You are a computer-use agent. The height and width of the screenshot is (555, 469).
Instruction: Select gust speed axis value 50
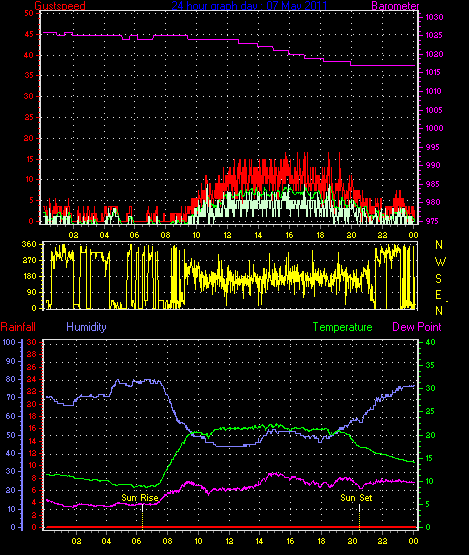pos(29,13)
